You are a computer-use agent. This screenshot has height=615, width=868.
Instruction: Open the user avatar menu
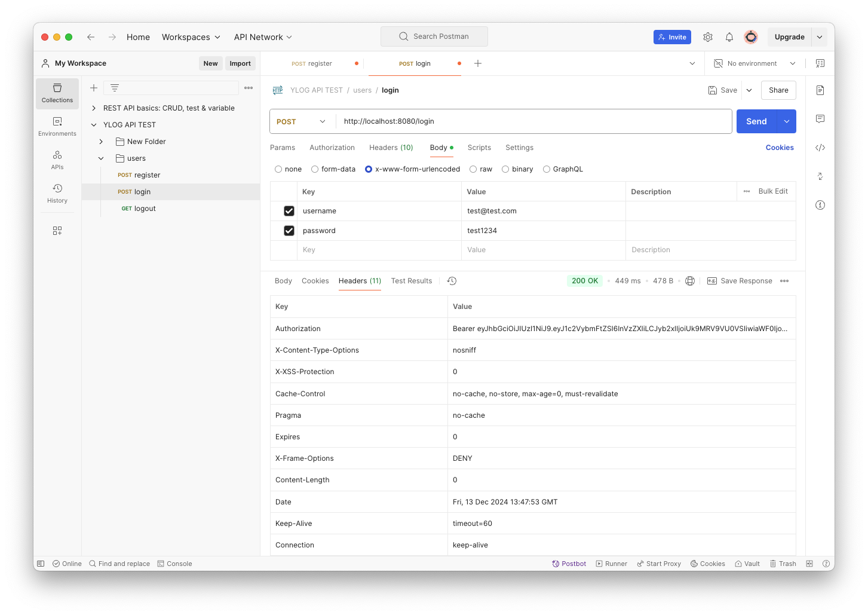pyautogui.click(x=751, y=37)
